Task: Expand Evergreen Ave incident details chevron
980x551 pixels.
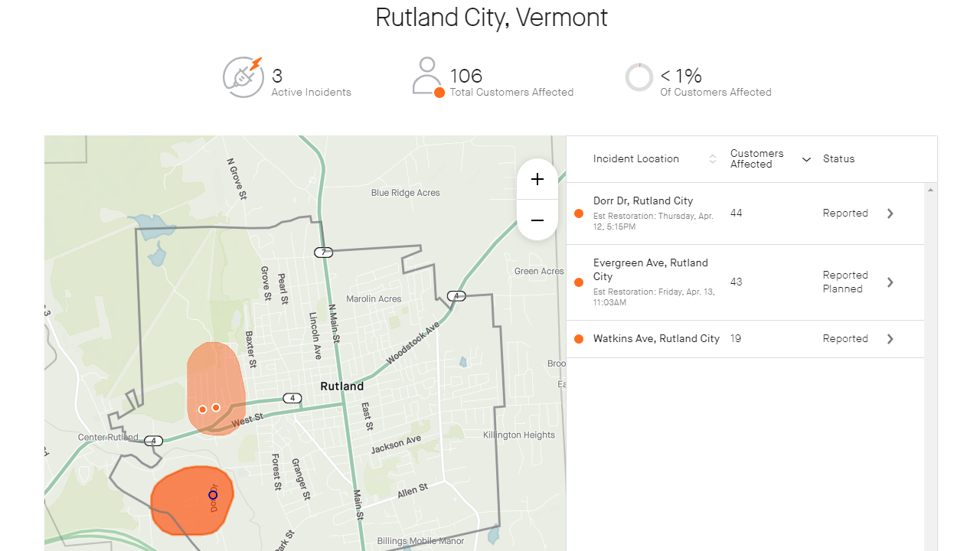Action: 890,282
